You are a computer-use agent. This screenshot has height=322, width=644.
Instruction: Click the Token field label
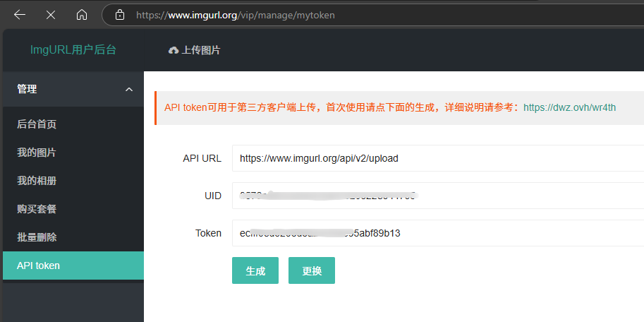pyautogui.click(x=208, y=233)
